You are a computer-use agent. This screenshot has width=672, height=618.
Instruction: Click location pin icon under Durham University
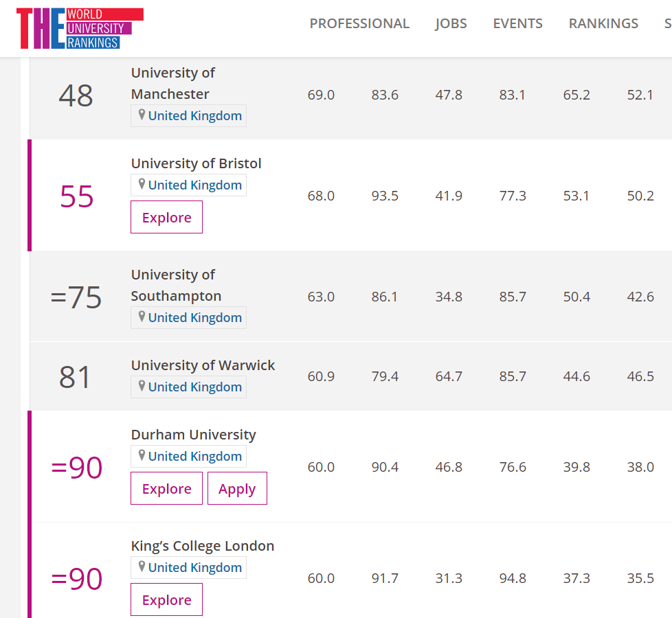(x=142, y=456)
